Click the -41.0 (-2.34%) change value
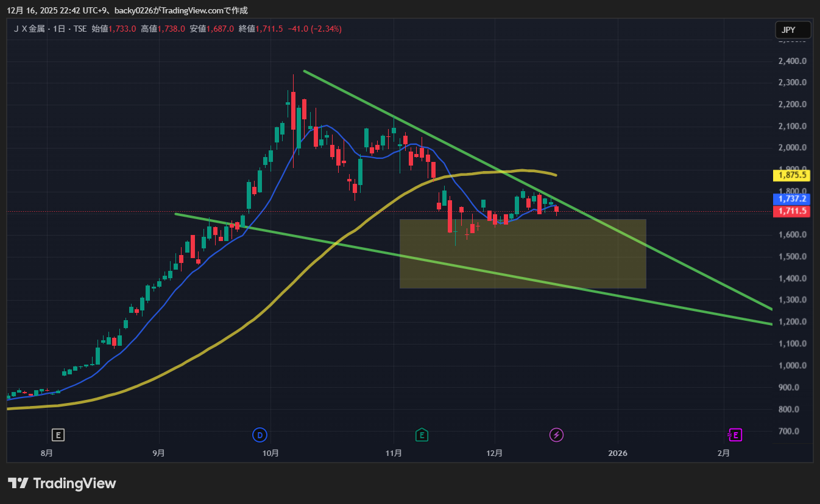Viewport: 820px width, 504px height. tap(314, 29)
